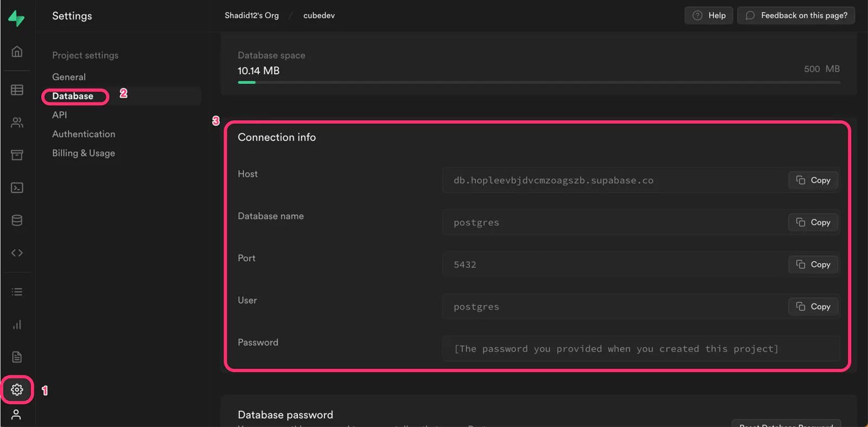This screenshot has height=427, width=868.
Task: Copy the Port value
Action: 813,264
